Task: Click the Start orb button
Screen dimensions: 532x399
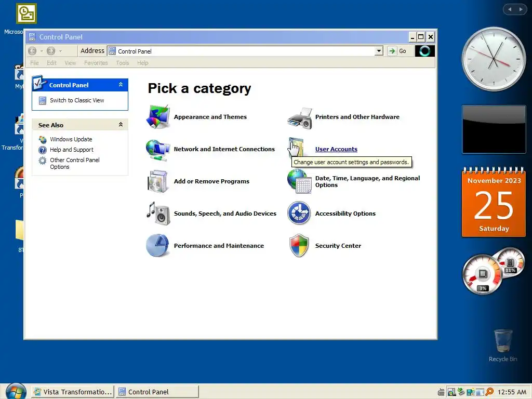Action: 16,392
